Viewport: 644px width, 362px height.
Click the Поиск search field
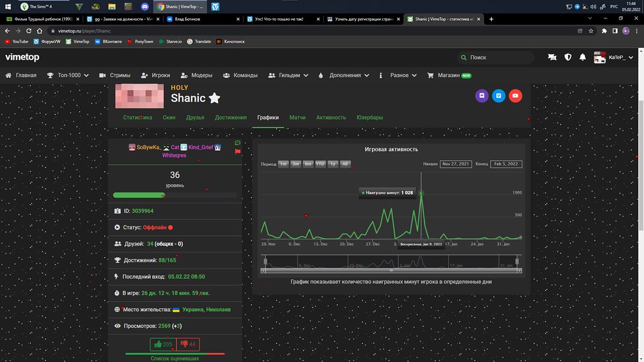click(496, 57)
